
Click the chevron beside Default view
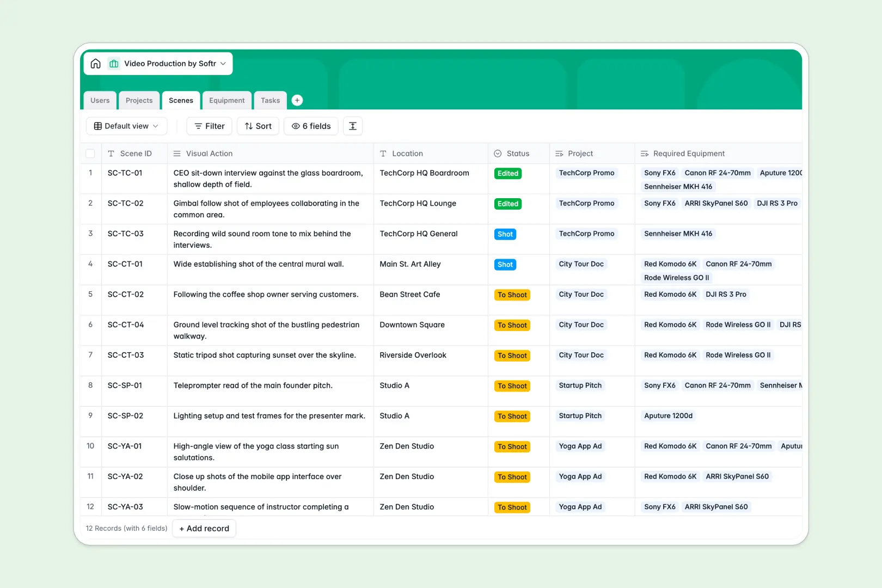(x=157, y=126)
